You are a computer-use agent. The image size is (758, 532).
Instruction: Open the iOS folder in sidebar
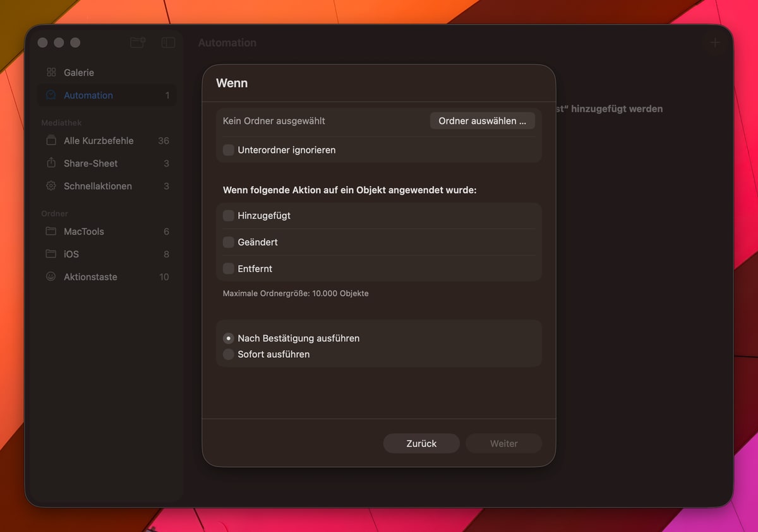[x=71, y=254]
